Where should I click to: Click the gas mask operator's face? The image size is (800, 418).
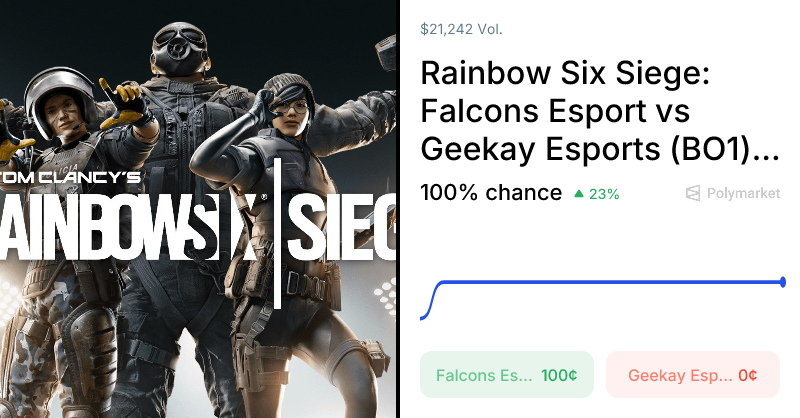(x=179, y=50)
